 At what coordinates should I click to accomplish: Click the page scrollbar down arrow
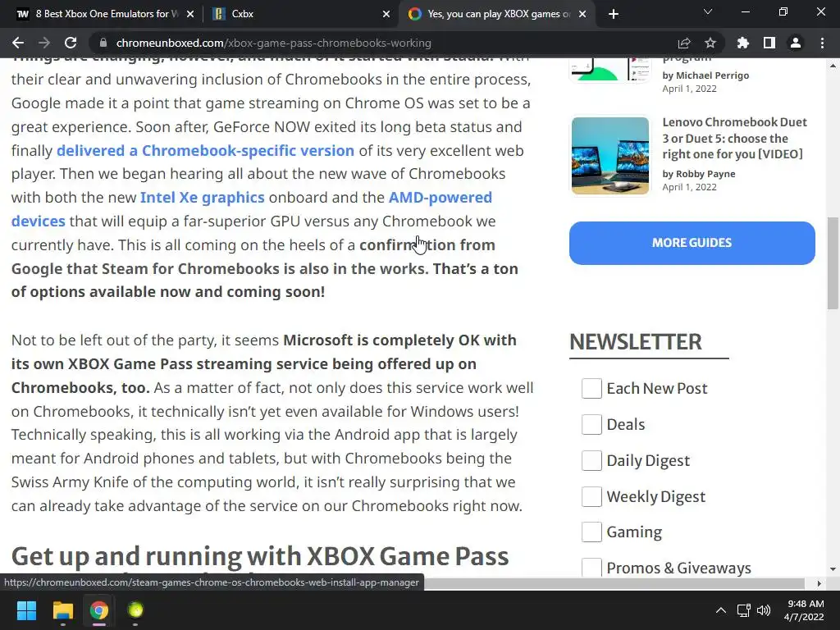tap(832, 569)
